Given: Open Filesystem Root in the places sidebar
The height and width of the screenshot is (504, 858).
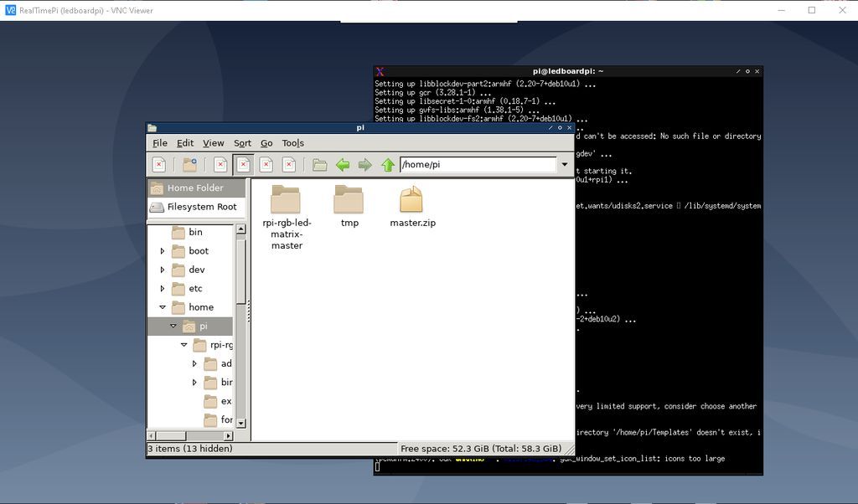Looking at the screenshot, I should [x=201, y=207].
